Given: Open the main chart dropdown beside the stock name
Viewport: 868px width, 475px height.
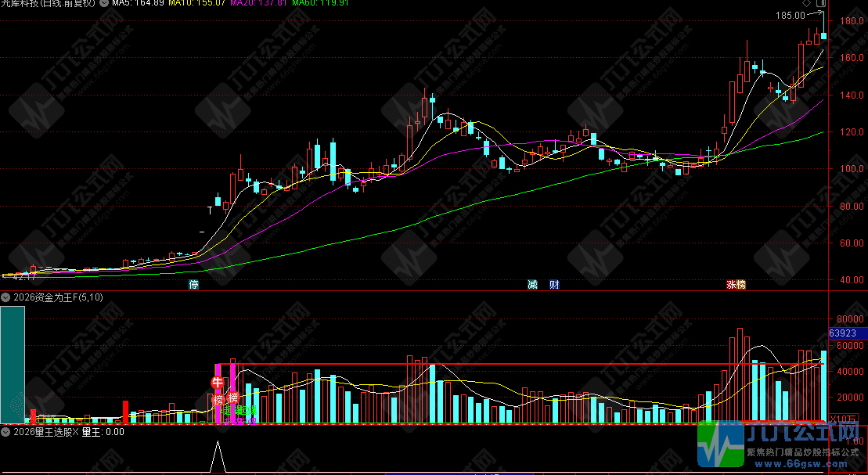Looking at the screenshot, I should (104, 3).
